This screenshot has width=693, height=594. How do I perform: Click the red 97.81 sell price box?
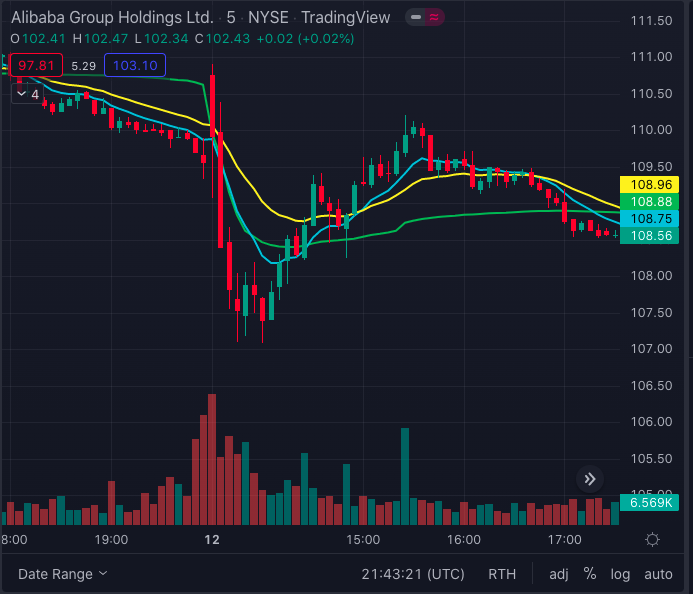(x=36, y=65)
